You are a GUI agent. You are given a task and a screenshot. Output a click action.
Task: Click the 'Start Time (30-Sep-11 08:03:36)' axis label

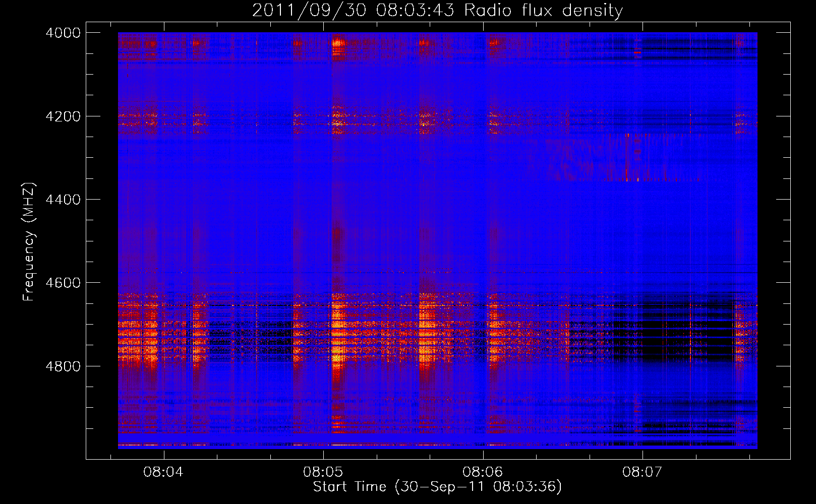click(437, 487)
